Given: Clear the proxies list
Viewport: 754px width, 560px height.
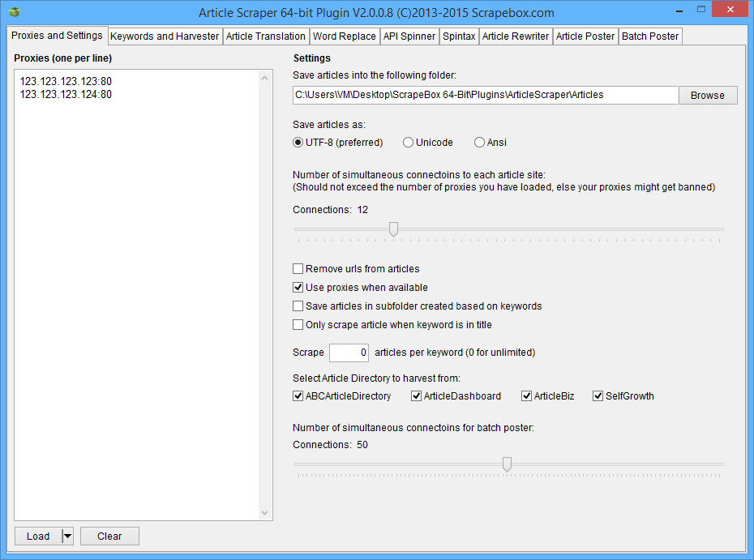Looking at the screenshot, I should coord(109,536).
